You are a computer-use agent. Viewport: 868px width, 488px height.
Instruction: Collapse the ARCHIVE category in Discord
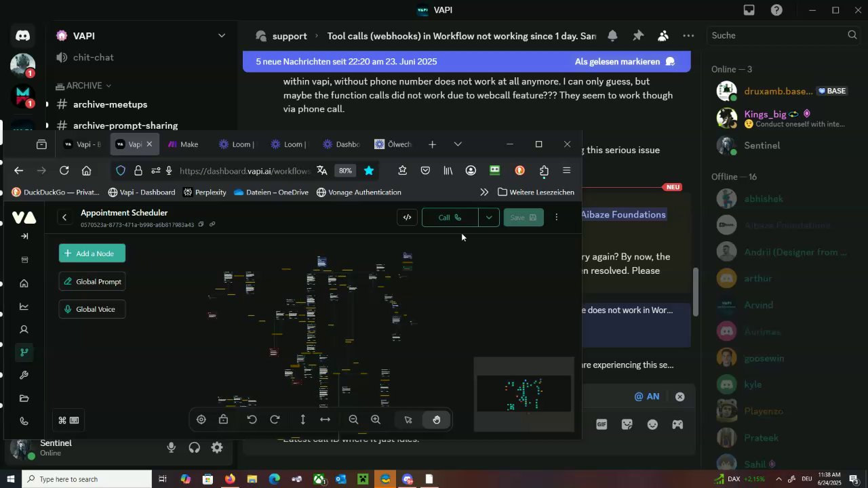pyautogui.click(x=84, y=85)
